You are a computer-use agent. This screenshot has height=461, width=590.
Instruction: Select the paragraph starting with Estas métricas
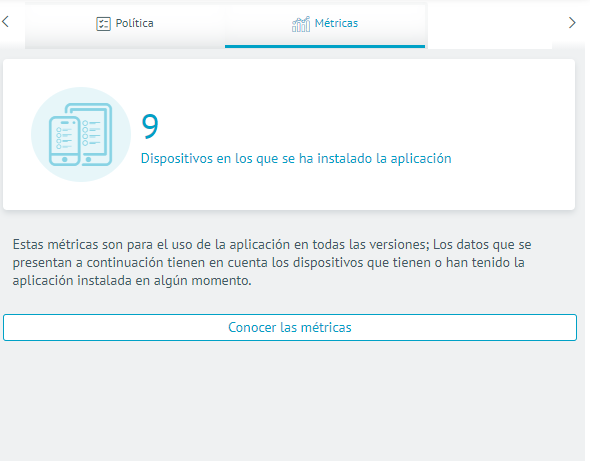272,262
